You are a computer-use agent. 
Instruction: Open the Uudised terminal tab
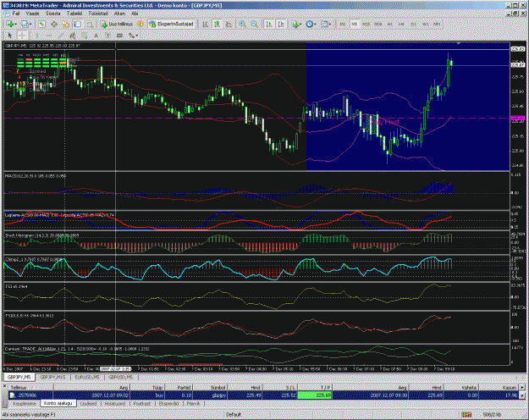pyautogui.click(x=88, y=403)
